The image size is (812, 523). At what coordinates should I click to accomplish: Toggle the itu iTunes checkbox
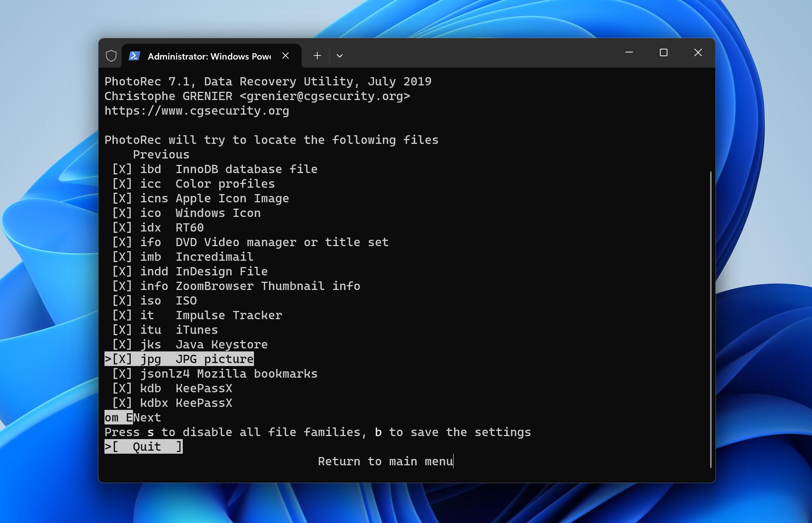click(x=122, y=330)
